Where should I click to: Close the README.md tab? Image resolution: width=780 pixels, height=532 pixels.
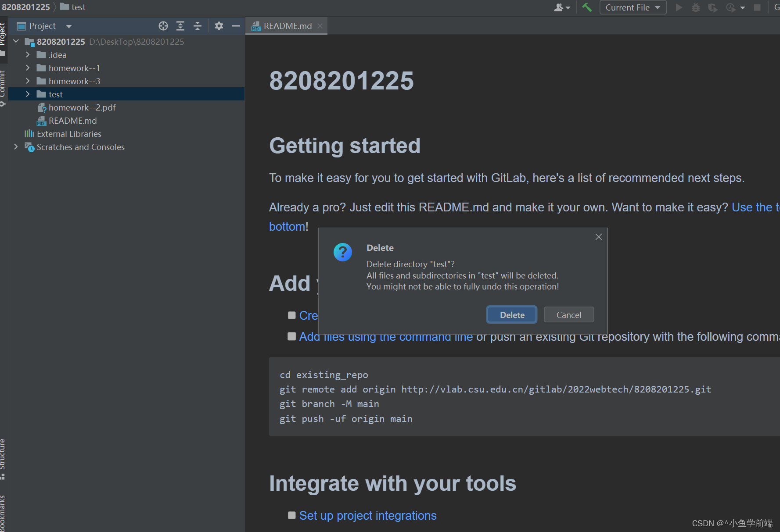tap(320, 26)
